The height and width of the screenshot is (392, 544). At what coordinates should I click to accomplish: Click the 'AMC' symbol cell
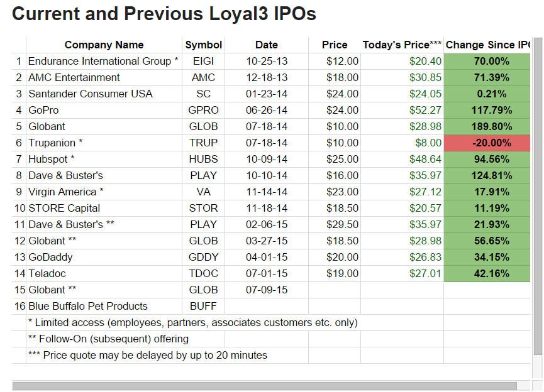(203, 78)
